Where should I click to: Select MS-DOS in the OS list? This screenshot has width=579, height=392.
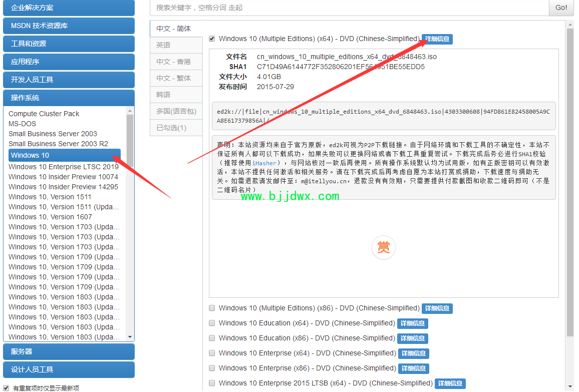22,124
